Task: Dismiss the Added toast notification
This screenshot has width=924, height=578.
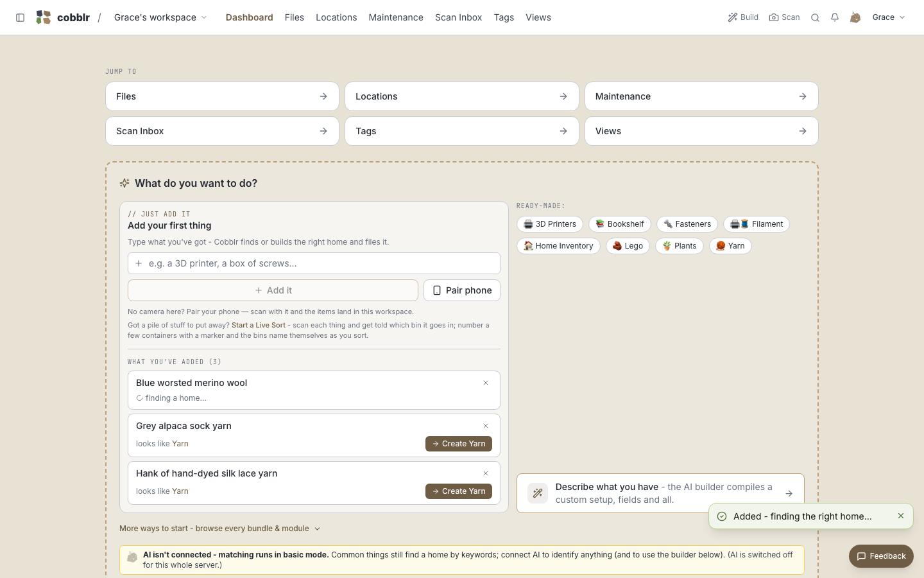Action: click(901, 516)
